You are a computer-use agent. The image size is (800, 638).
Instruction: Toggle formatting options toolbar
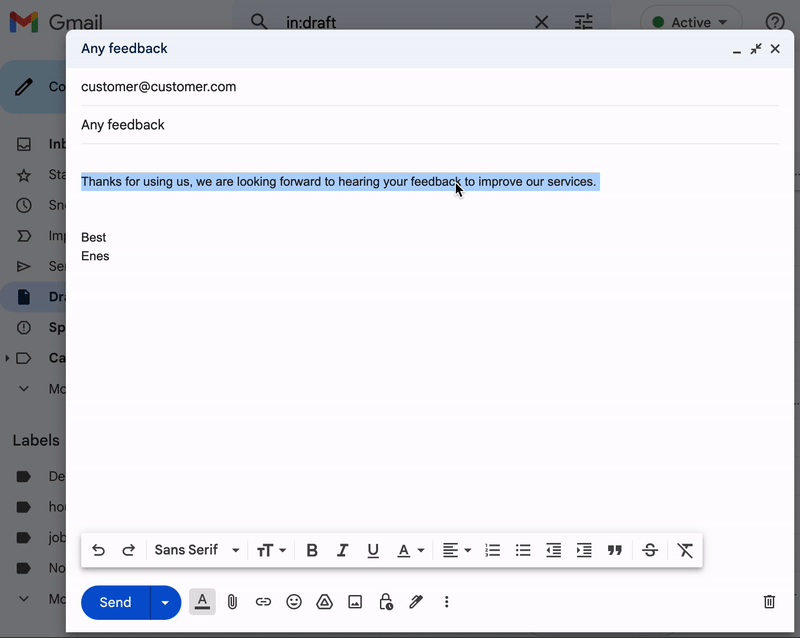click(202, 602)
